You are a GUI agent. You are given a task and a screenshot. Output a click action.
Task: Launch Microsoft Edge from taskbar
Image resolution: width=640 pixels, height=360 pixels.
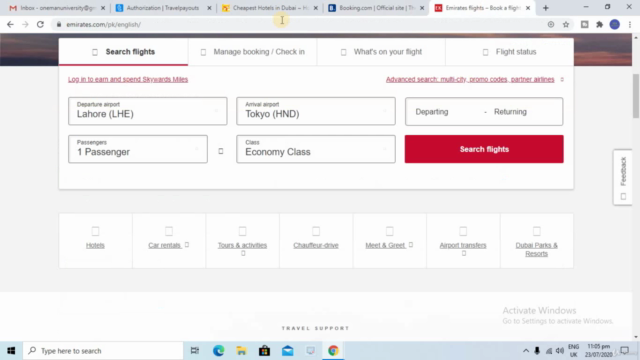(x=218, y=351)
